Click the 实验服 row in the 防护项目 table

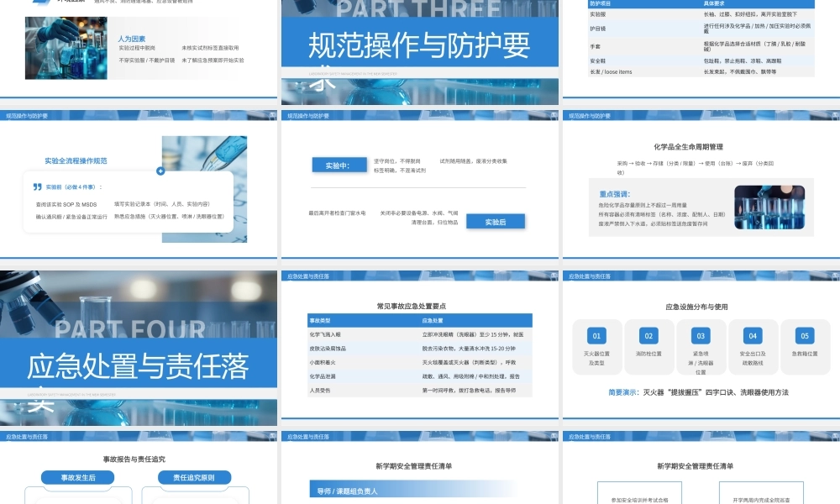701,14
